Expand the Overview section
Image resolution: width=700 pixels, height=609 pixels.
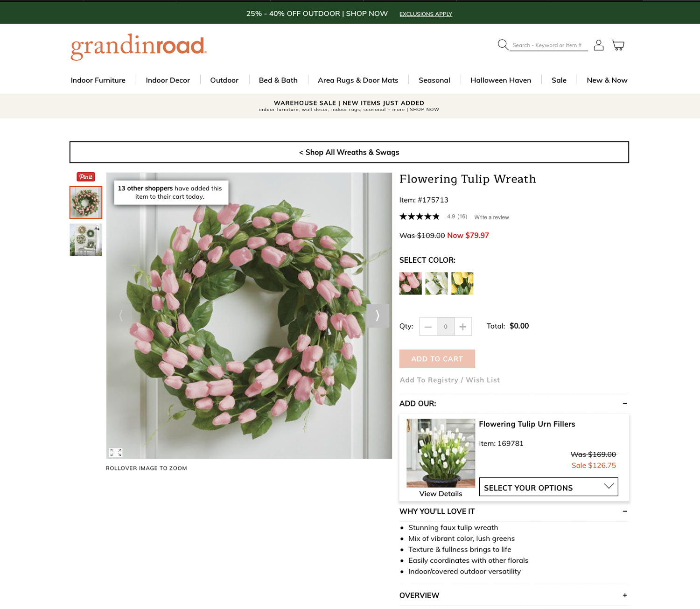tap(514, 595)
